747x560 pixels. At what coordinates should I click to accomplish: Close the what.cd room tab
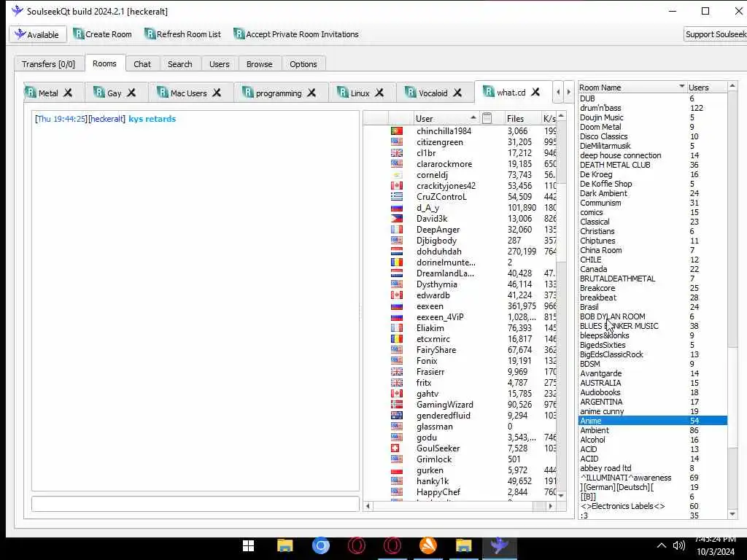coord(535,92)
